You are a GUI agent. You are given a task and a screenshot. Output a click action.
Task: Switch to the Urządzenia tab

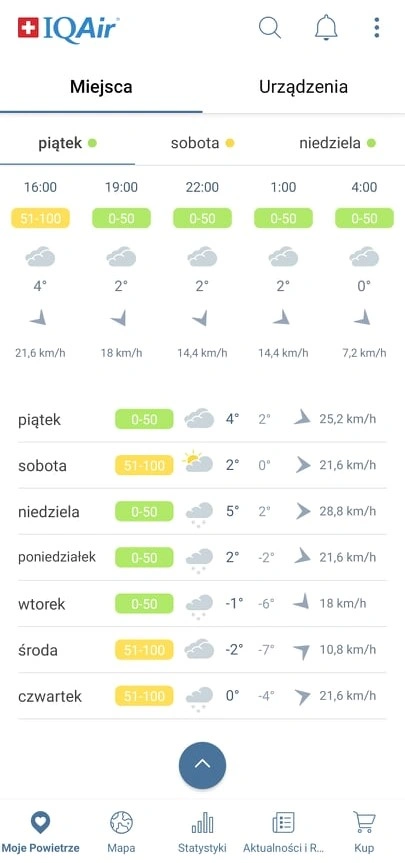coord(303,87)
